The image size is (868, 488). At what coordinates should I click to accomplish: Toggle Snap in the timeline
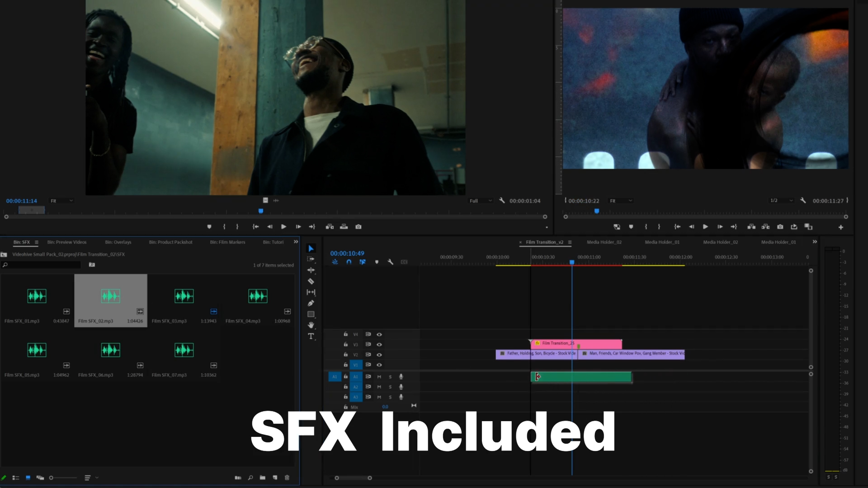[349, 262]
